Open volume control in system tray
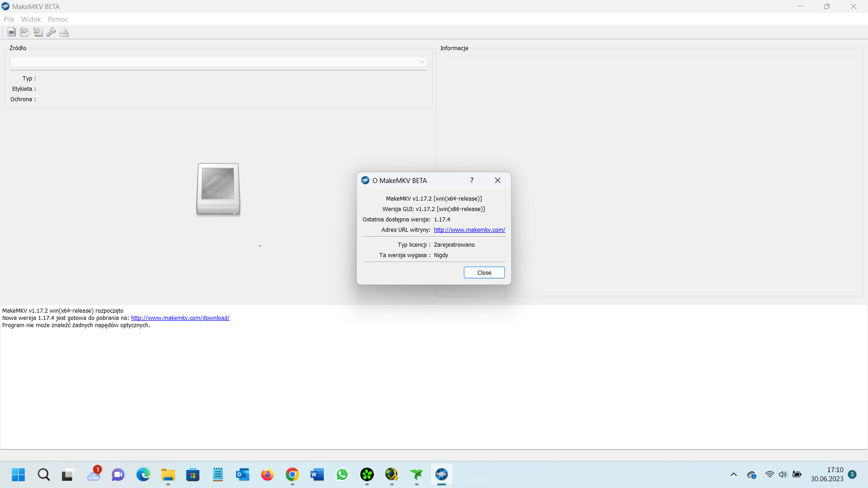868x488 pixels. pyautogui.click(x=783, y=474)
